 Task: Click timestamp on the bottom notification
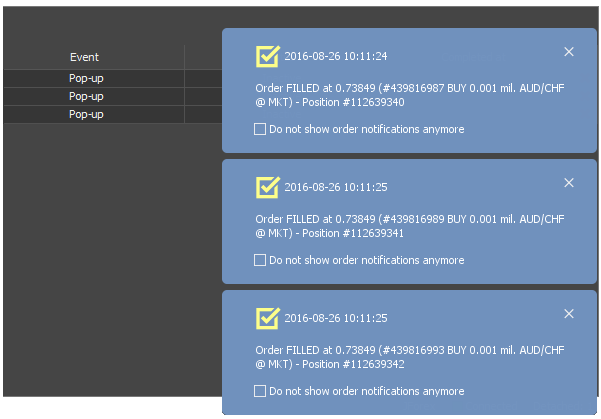(x=336, y=318)
